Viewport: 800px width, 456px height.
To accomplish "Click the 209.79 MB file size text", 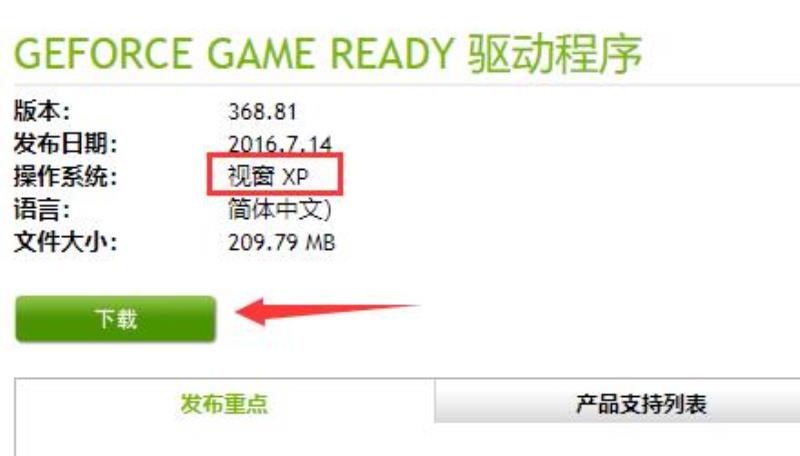I will [x=282, y=242].
